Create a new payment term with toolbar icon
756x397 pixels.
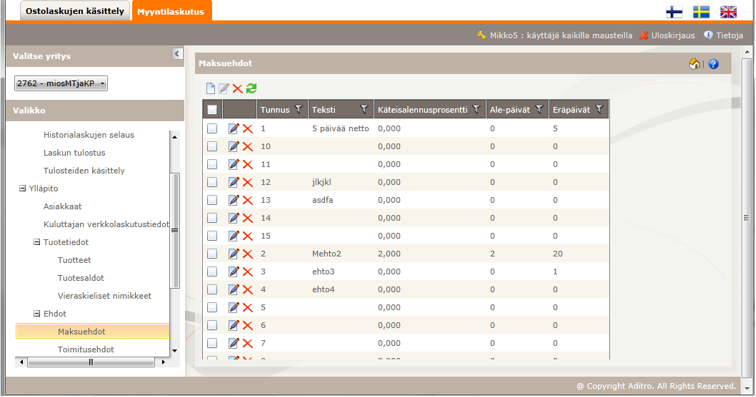pyautogui.click(x=210, y=88)
